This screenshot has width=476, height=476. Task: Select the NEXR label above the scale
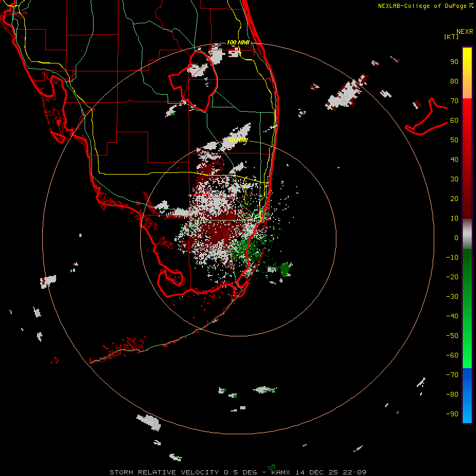[x=465, y=32]
